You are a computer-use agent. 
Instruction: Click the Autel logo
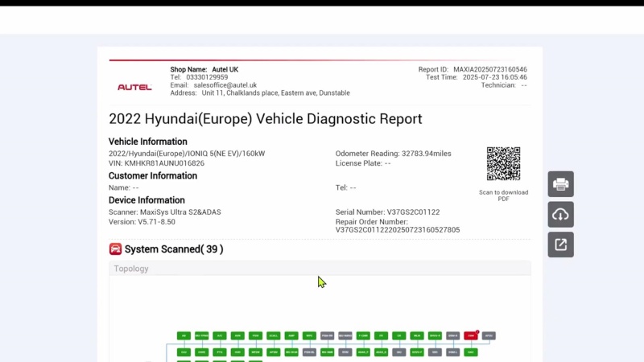pyautogui.click(x=134, y=87)
